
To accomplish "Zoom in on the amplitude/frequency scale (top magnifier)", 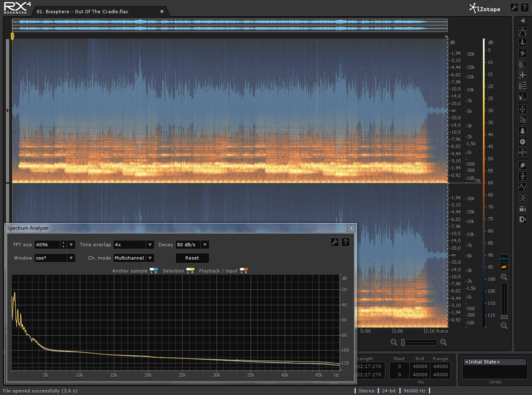I will pos(504,277).
